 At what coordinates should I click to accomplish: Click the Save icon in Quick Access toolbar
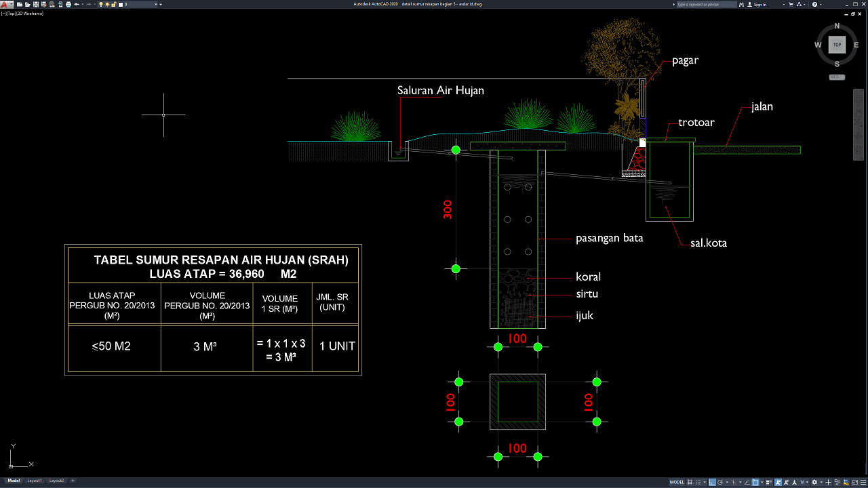pyautogui.click(x=35, y=4)
